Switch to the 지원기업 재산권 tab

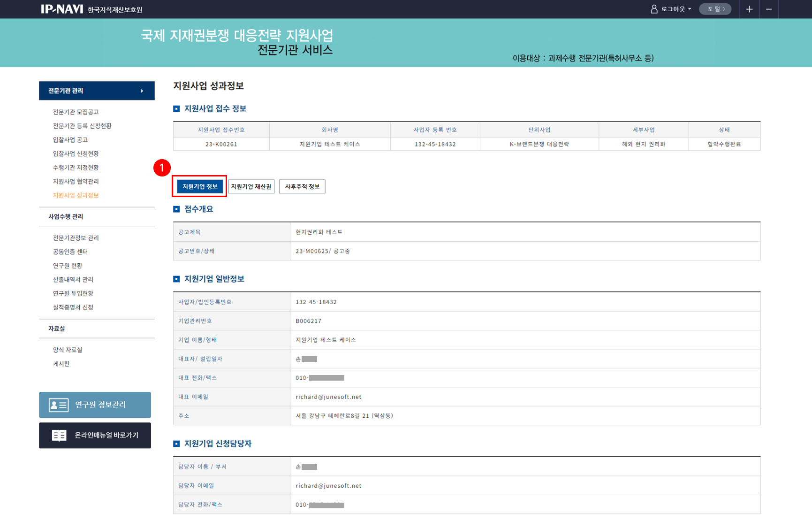point(251,187)
